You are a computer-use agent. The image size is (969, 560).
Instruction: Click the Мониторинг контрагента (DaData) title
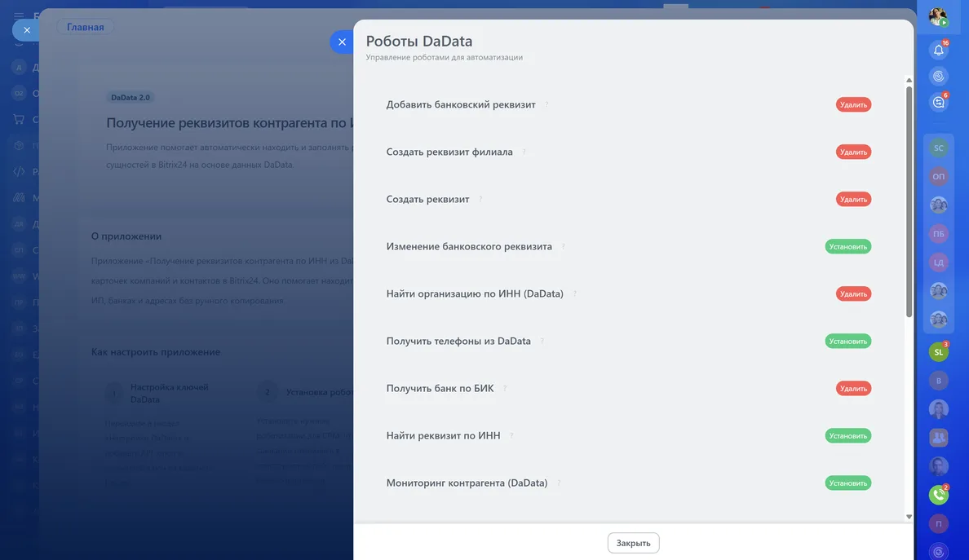point(467,483)
